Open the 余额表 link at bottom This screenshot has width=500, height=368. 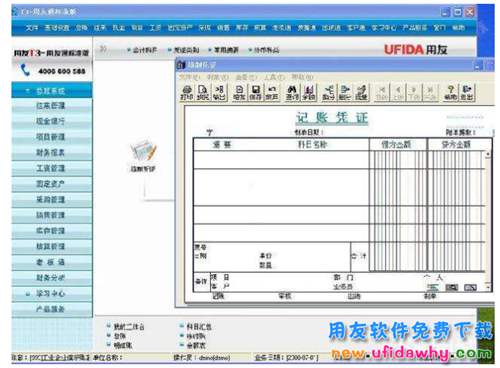(196, 346)
